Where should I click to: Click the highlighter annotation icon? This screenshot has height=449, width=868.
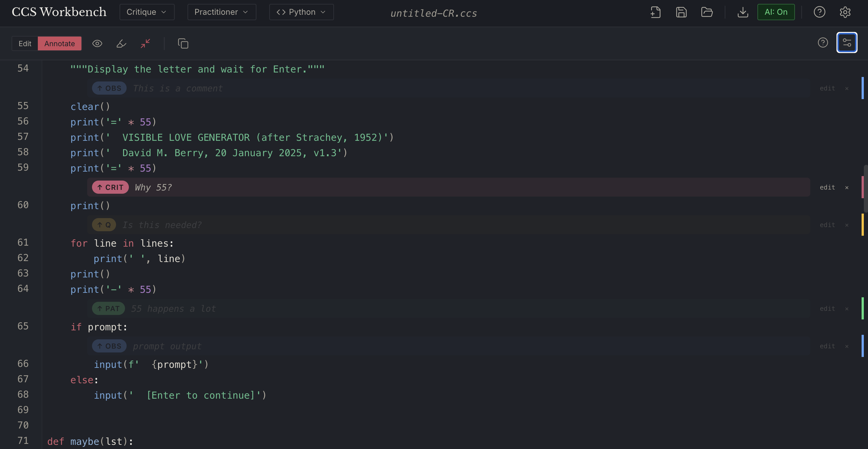point(121,44)
